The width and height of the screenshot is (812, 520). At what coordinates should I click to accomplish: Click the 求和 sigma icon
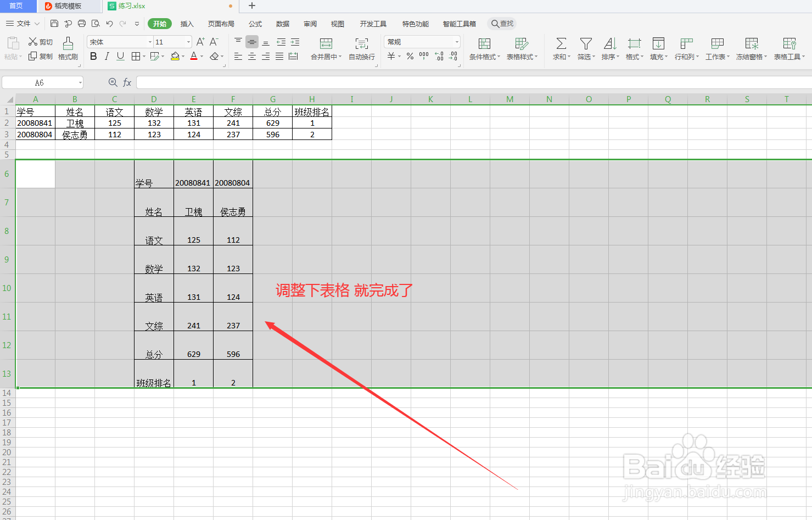pos(561,44)
